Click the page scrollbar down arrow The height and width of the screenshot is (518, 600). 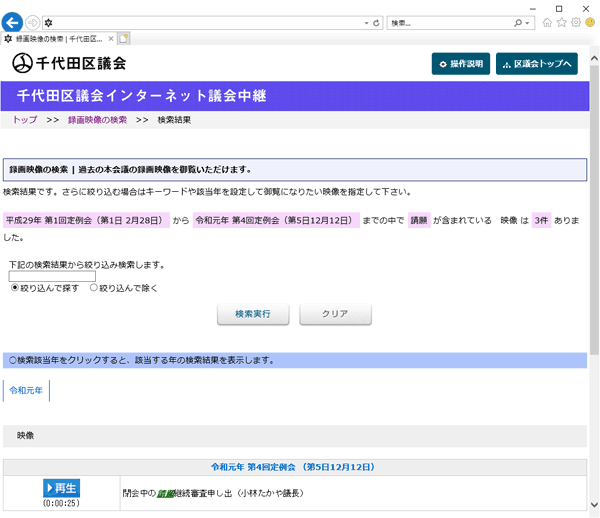tap(594, 505)
